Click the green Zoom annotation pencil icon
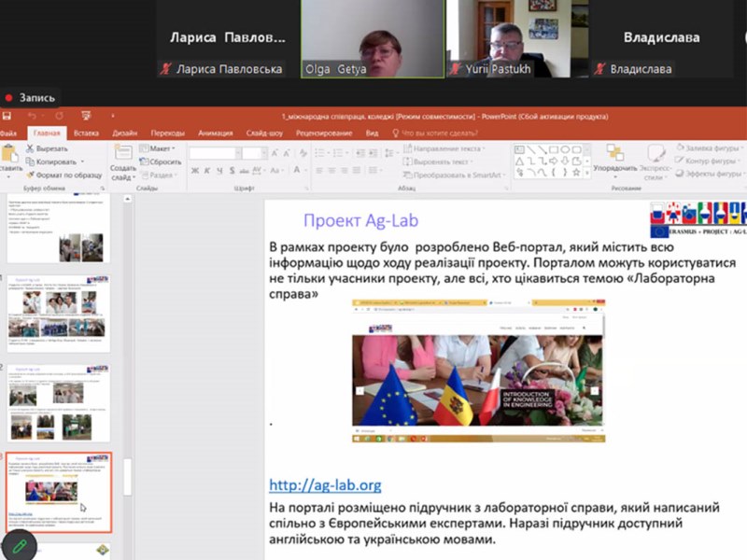Screen dimensions: 747x560 click(x=18, y=544)
